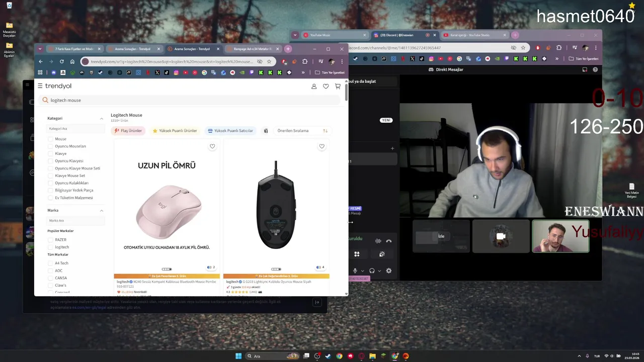The image size is (644, 362).
Task: Open Discord user settings gear
Action: pos(388,270)
